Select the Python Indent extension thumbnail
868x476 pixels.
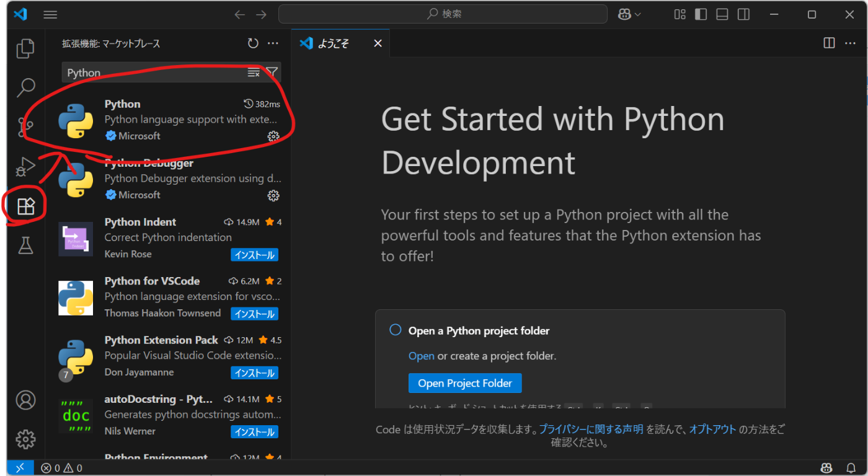click(76, 239)
